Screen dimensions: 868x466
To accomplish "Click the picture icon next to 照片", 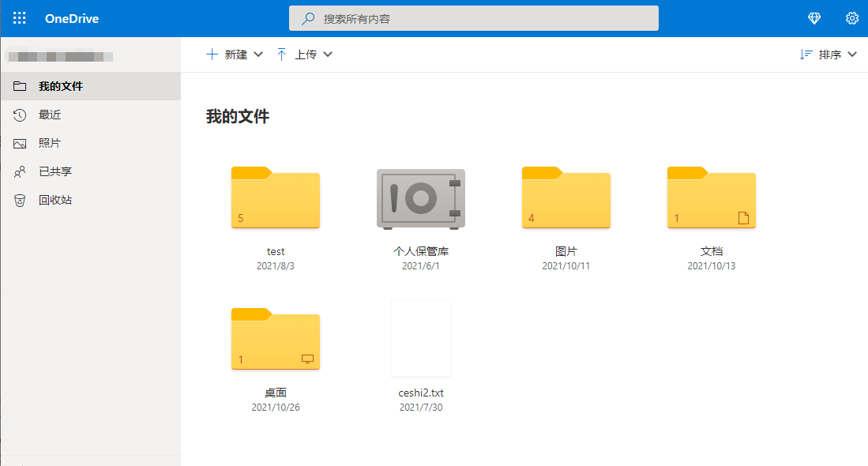I will point(20,143).
